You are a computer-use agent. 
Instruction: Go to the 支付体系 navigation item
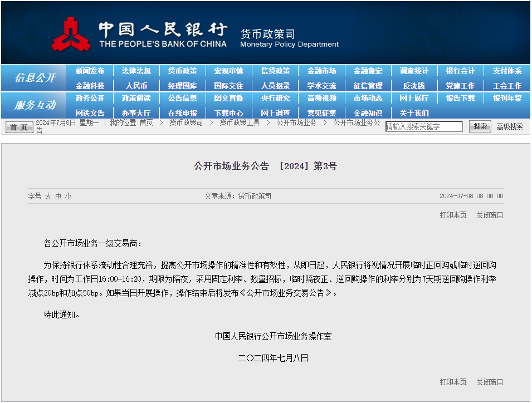pyautogui.click(x=507, y=71)
